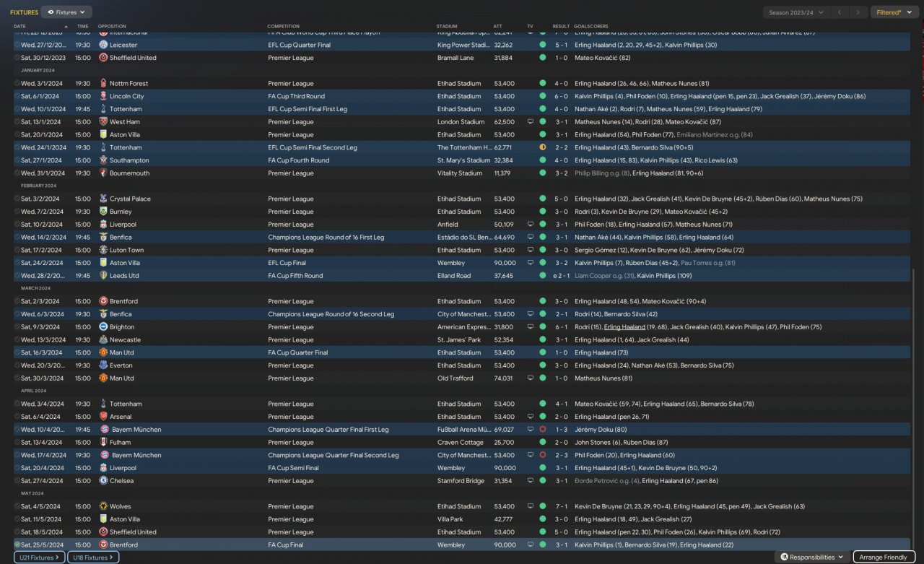The width and height of the screenshot is (924, 564).
Task: Click the green win indicator in the Wolves row
Action: click(542, 506)
